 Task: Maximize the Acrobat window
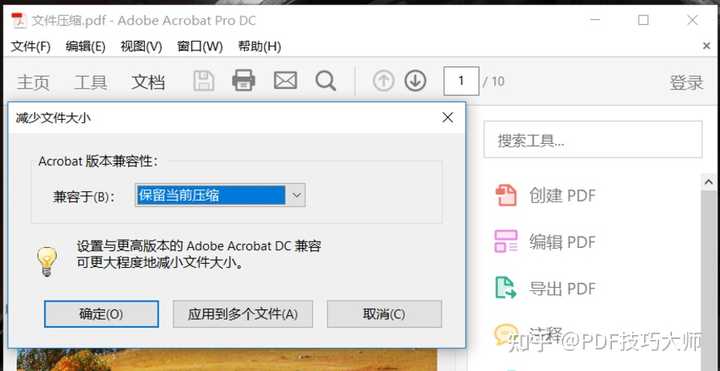point(643,20)
